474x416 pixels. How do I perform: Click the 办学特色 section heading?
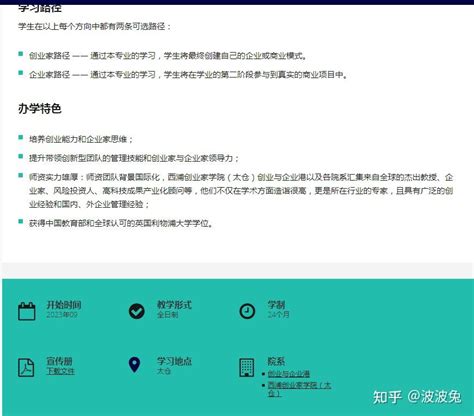coord(40,109)
